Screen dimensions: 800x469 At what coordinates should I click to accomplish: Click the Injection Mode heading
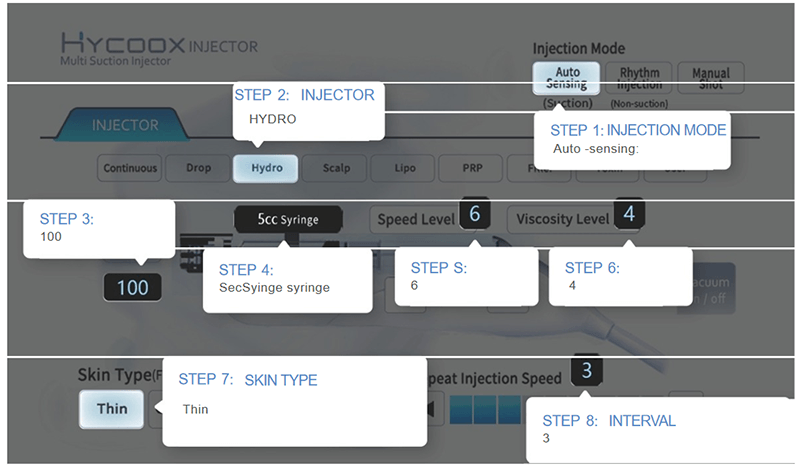tap(579, 48)
